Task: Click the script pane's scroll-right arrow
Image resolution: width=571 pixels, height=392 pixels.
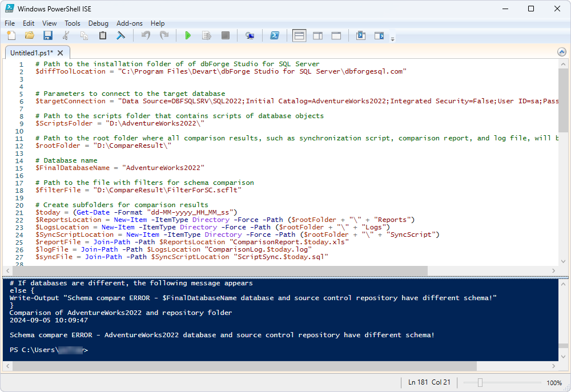Action: coord(553,271)
